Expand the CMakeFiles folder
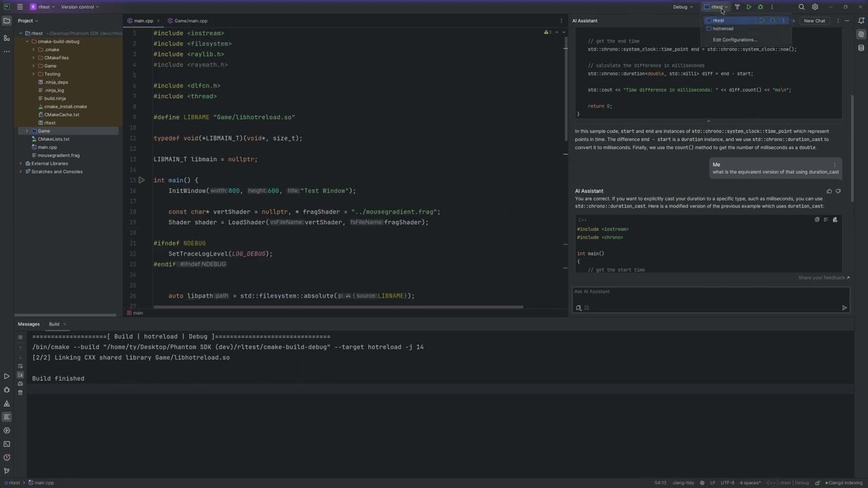The height and width of the screenshot is (488, 868). click(x=33, y=58)
